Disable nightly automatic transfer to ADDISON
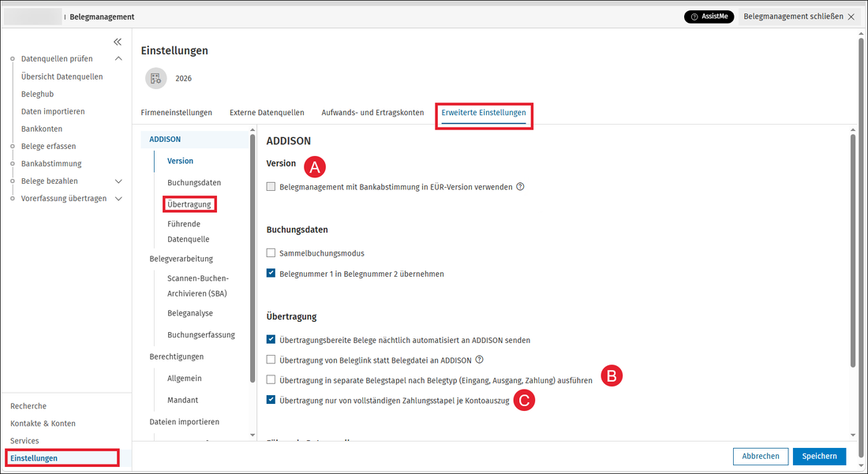This screenshot has width=868, height=474. [271, 340]
